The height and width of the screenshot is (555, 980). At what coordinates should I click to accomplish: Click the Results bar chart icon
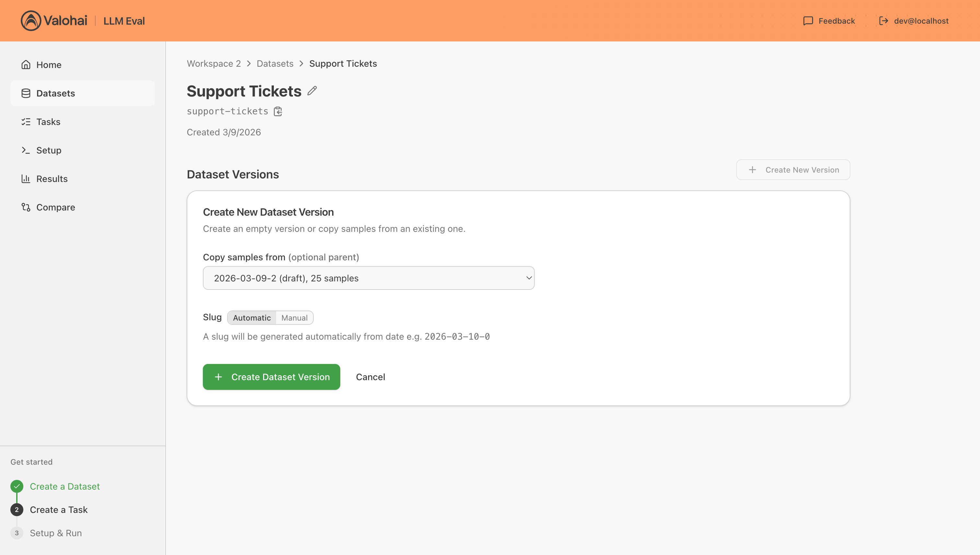point(26,179)
